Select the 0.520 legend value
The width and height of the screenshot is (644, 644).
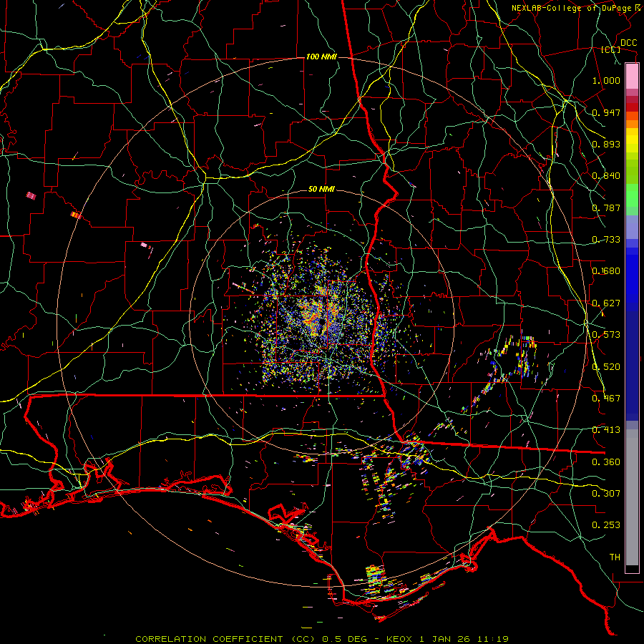coord(606,367)
